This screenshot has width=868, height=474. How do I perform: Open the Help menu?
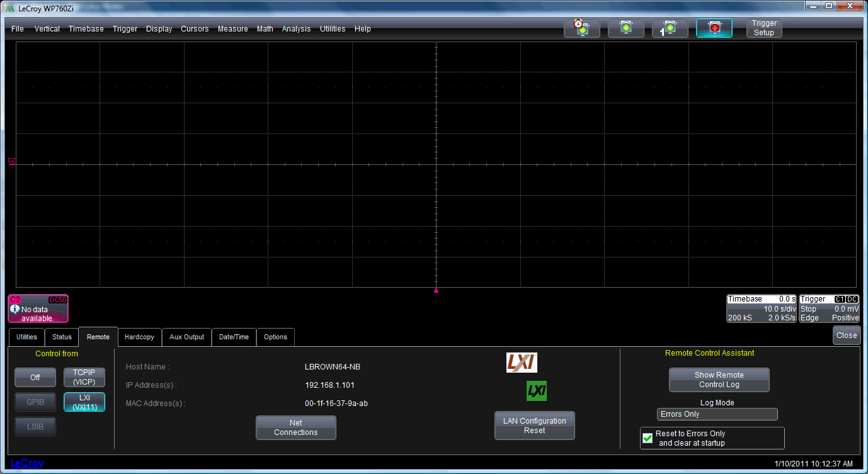pos(363,29)
